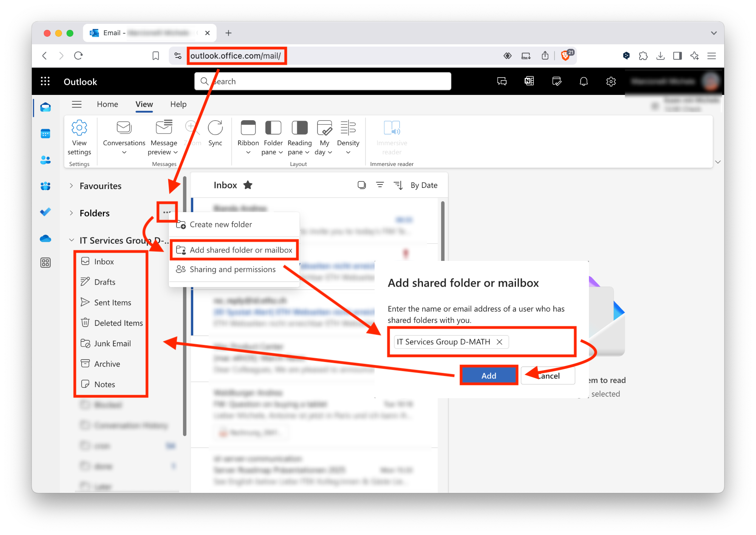Screen dimensions: 756x535
Task: Click the Sync ribbon button
Action: pos(215,134)
